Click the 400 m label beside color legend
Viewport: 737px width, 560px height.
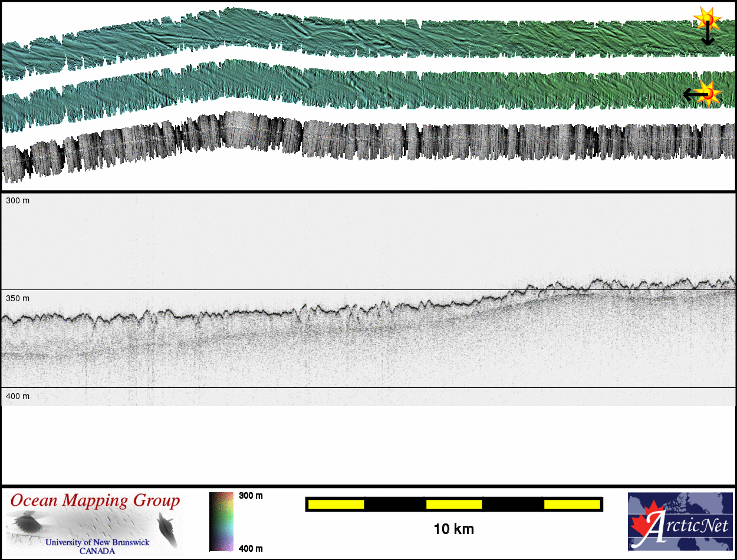point(251,549)
